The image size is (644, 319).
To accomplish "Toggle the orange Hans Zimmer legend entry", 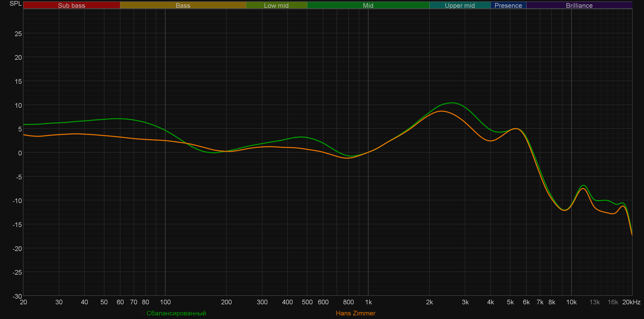I will pos(355,313).
